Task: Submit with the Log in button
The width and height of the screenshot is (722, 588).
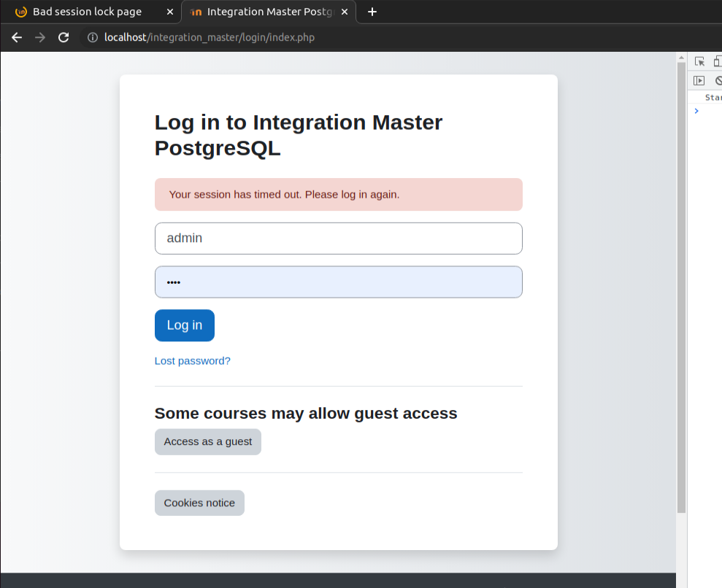Action: click(185, 325)
